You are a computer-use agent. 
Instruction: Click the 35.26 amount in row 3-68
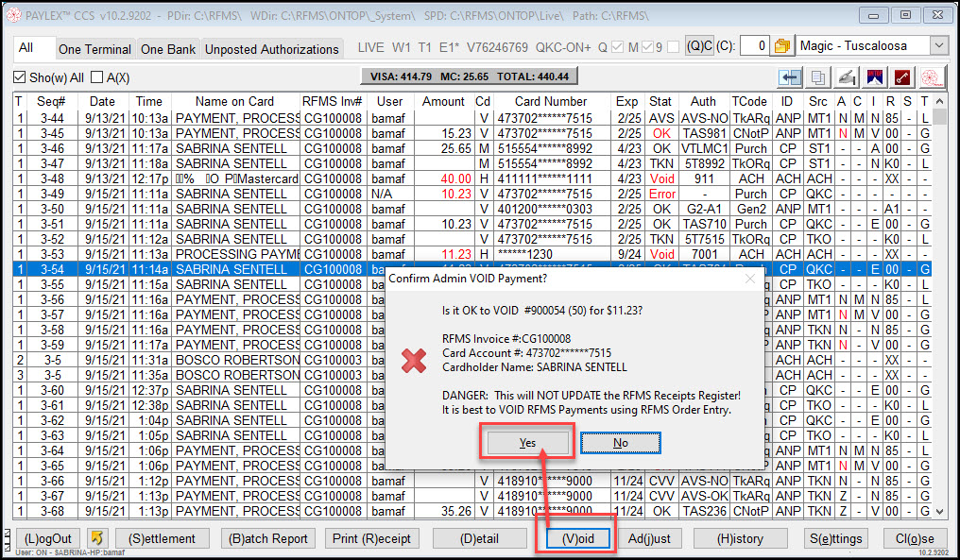coord(456,511)
